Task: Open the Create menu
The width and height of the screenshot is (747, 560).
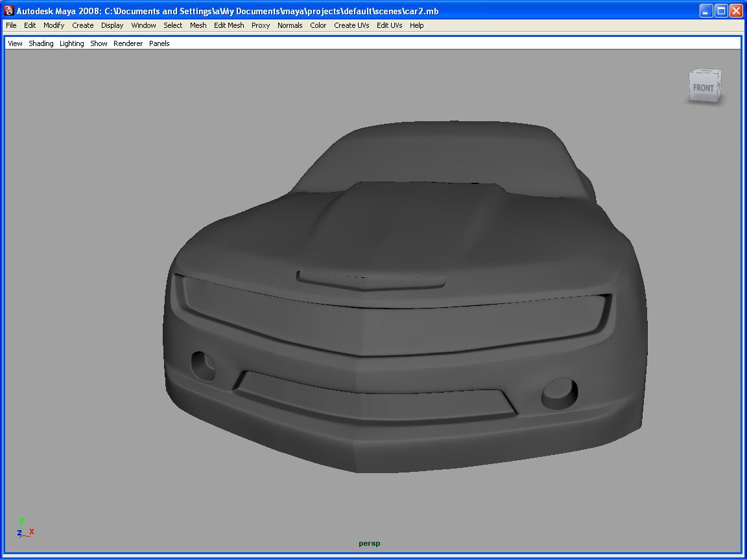Action: tap(82, 25)
